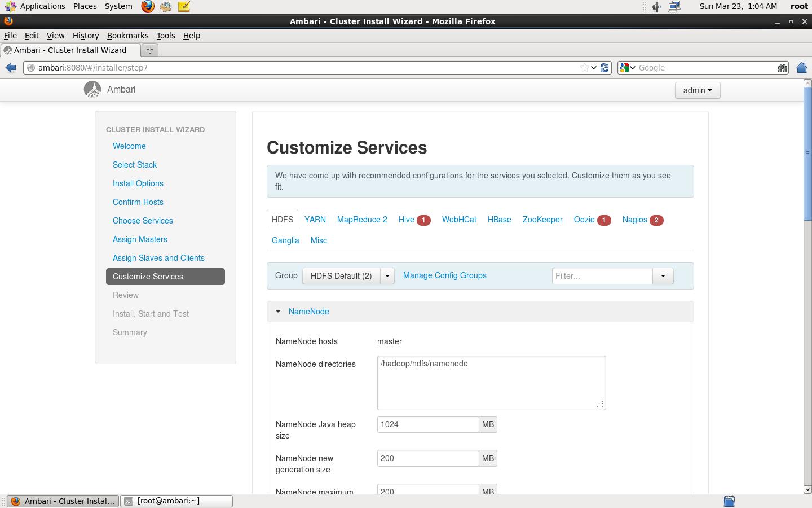This screenshot has width=812, height=508.
Task: Open a new browser tab with the plus icon
Action: point(149,50)
